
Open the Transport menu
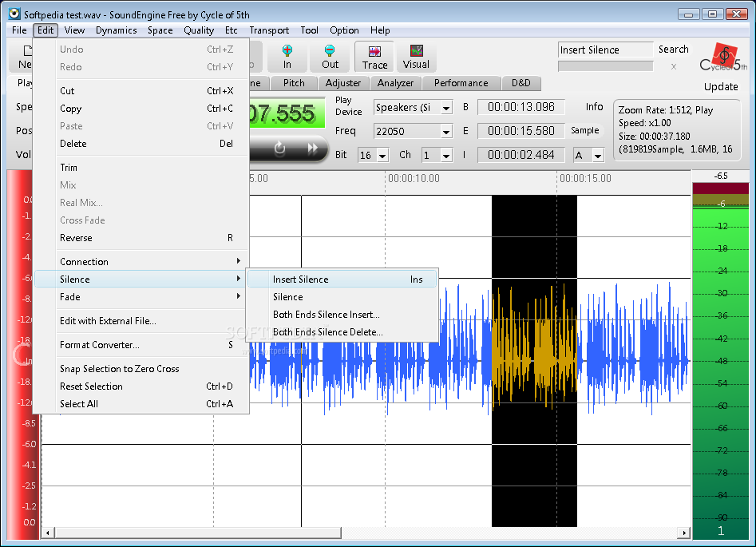click(269, 30)
